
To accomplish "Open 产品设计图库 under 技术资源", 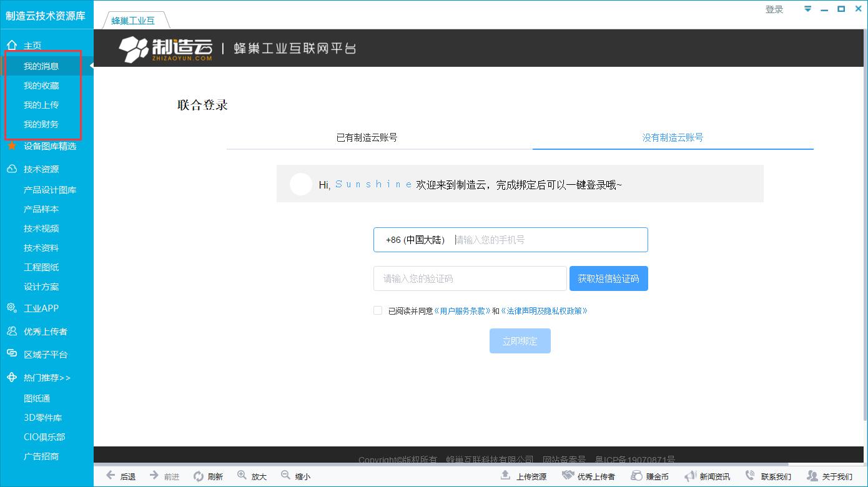I will 50,190.
